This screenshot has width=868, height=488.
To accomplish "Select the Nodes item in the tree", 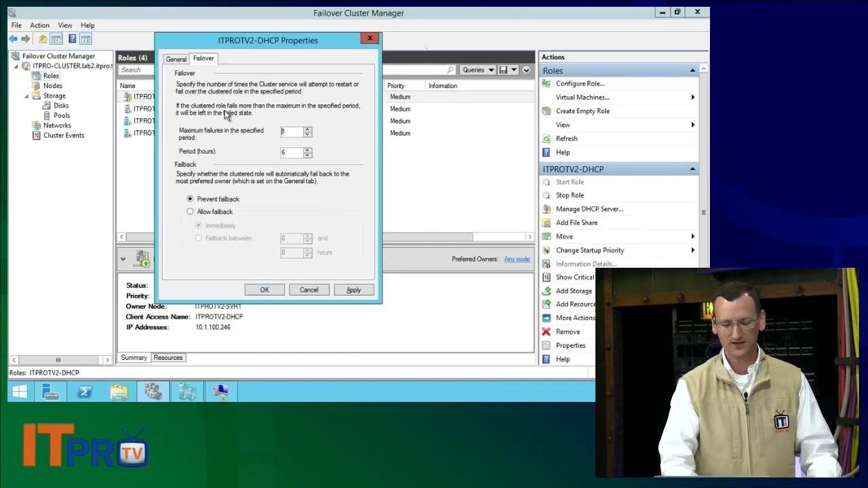I will tap(52, 85).
